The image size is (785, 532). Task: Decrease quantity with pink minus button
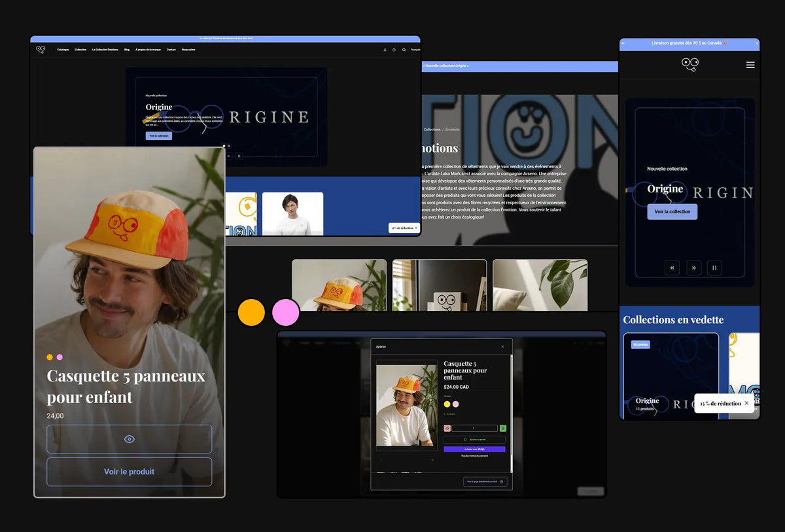click(447, 428)
